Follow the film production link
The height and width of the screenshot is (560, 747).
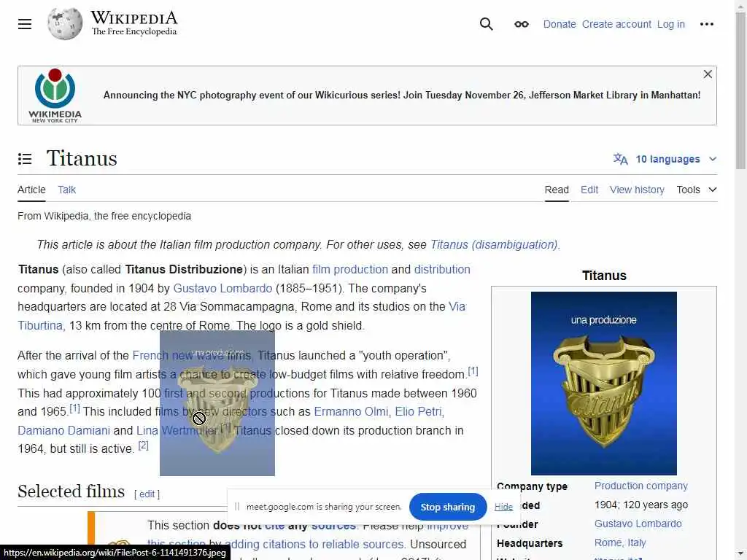pyautogui.click(x=350, y=270)
